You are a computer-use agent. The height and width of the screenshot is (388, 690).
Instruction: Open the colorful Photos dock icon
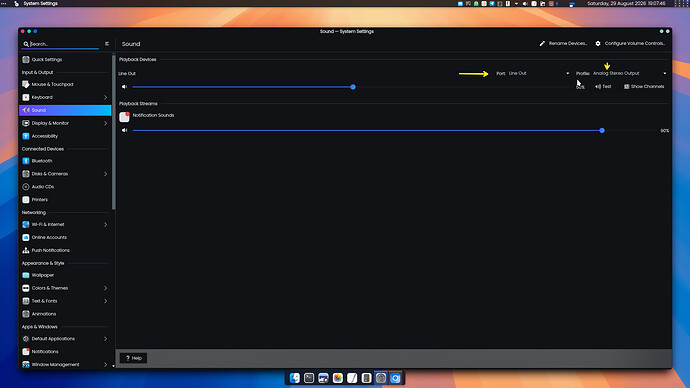tap(338, 378)
